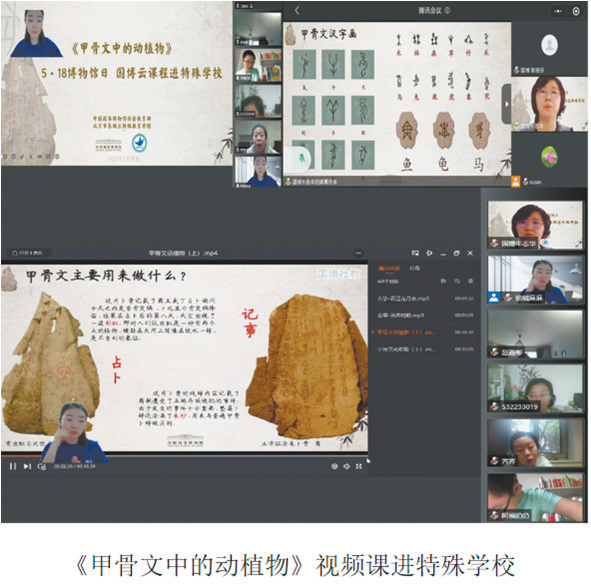The height and width of the screenshot is (587, 591).
Task: Pin the player window on top
Action: pyautogui.click(x=429, y=253)
